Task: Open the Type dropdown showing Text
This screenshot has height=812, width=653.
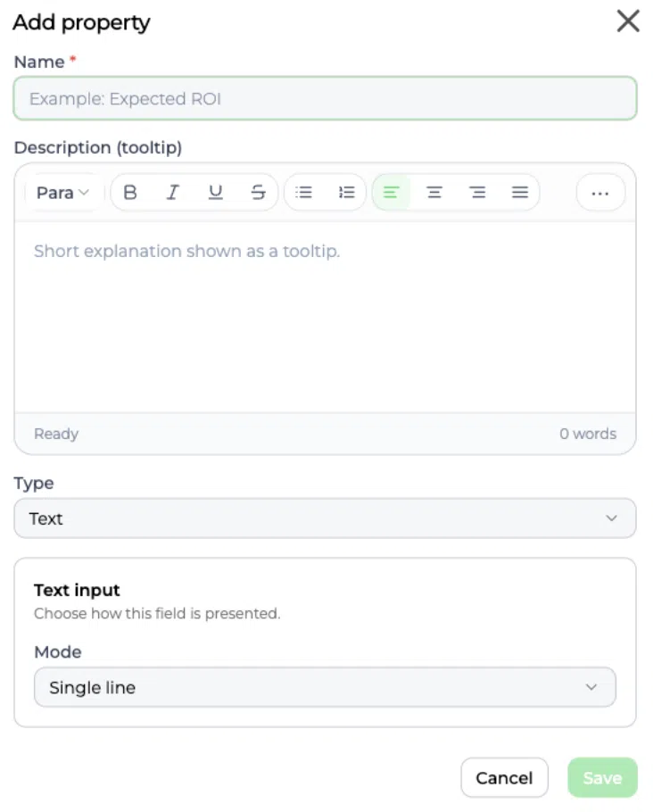Action: (x=326, y=518)
